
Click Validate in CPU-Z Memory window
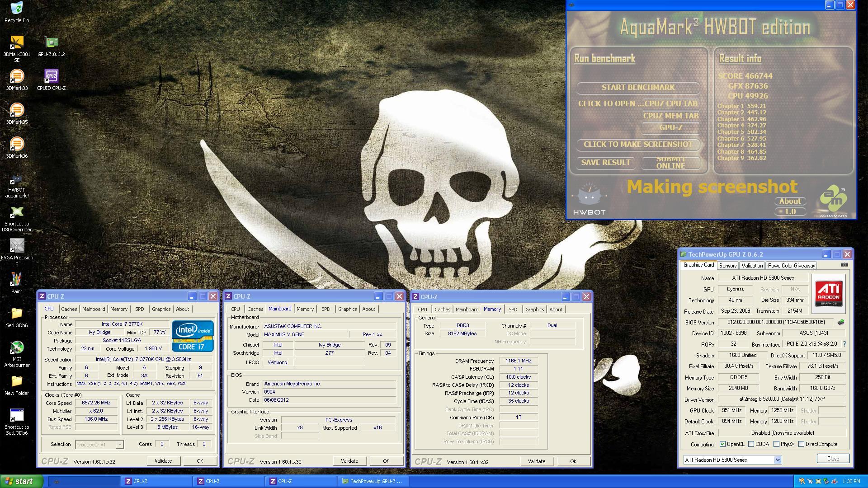pyautogui.click(x=537, y=461)
